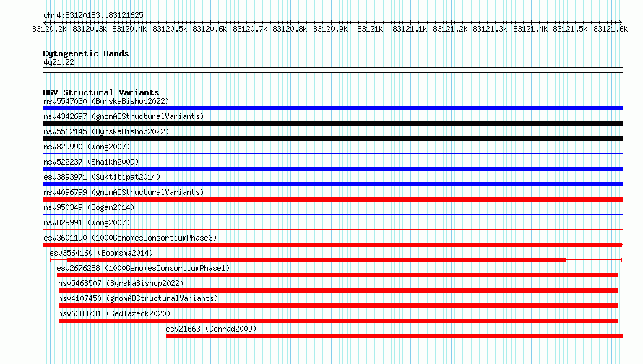The image size is (643, 364).
Task: Open variant nsv950349 (Dogan2014) label
Action: coord(89,207)
